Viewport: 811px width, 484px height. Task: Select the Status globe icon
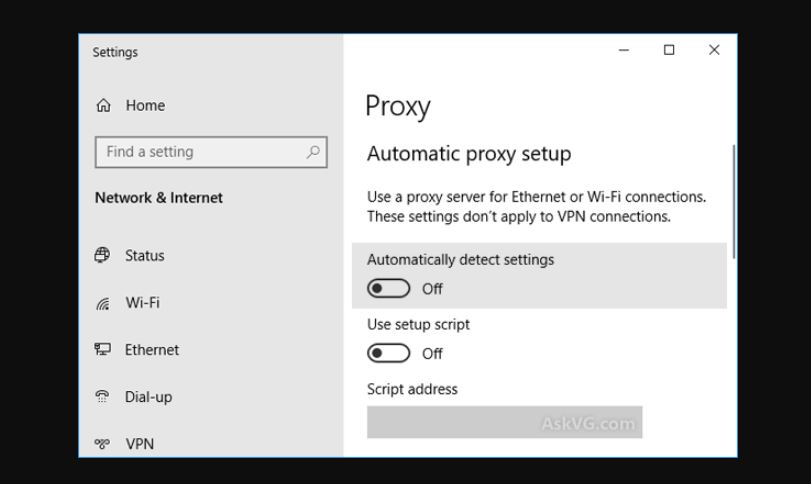point(102,255)
